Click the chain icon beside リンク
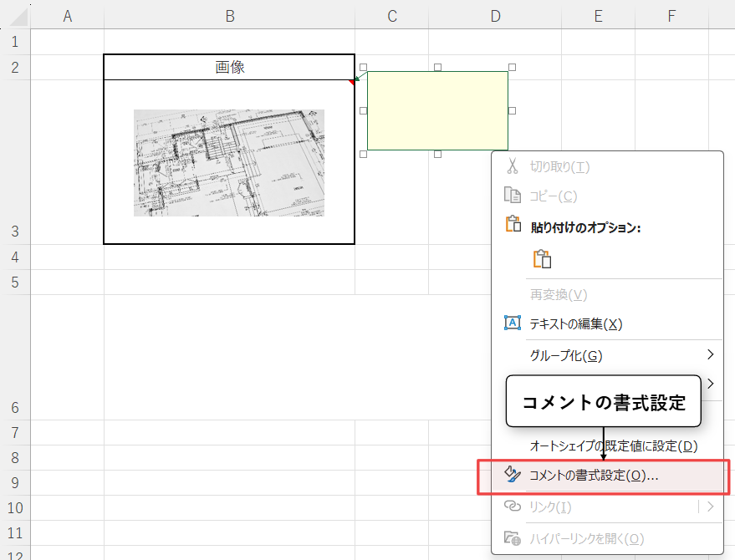This screenshot has height=560, width=735. pyautogui.click(x=513, y=507)
